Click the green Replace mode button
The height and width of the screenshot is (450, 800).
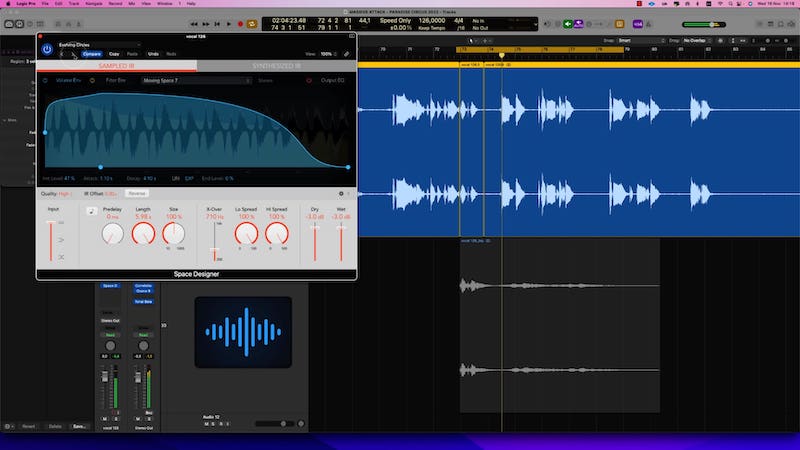coord(567,24)
